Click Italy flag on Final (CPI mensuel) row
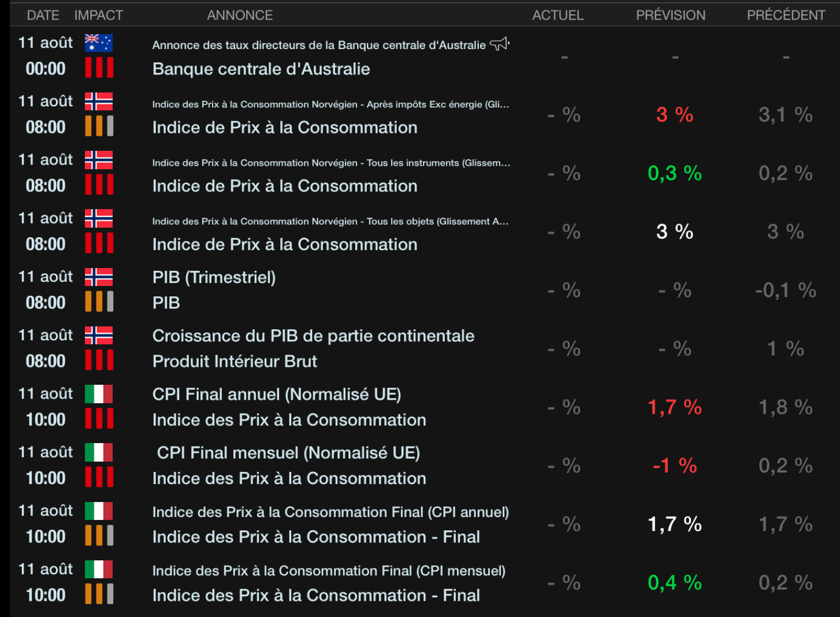Viewport: 840px width, 617px height. pyautogui.click(x=99, y=570)
